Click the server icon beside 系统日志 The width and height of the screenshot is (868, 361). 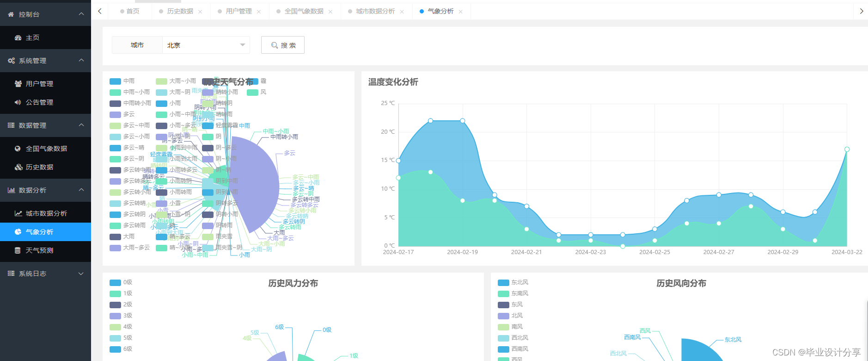(11, 274)
